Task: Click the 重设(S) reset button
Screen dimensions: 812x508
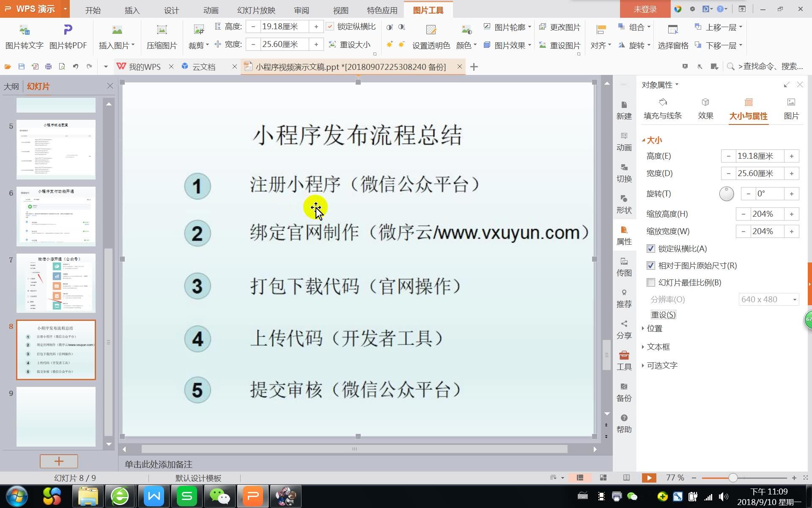Action: click(663, 315)
